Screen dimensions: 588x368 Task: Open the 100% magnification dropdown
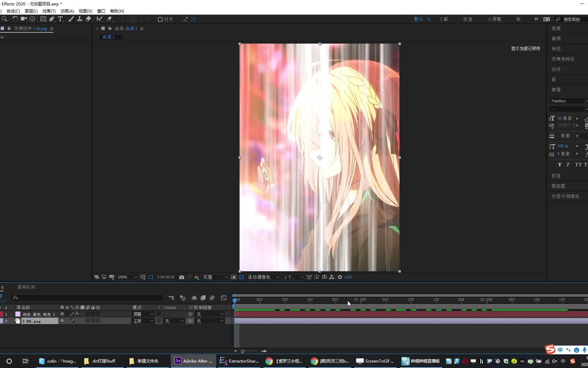pos(127,277)
